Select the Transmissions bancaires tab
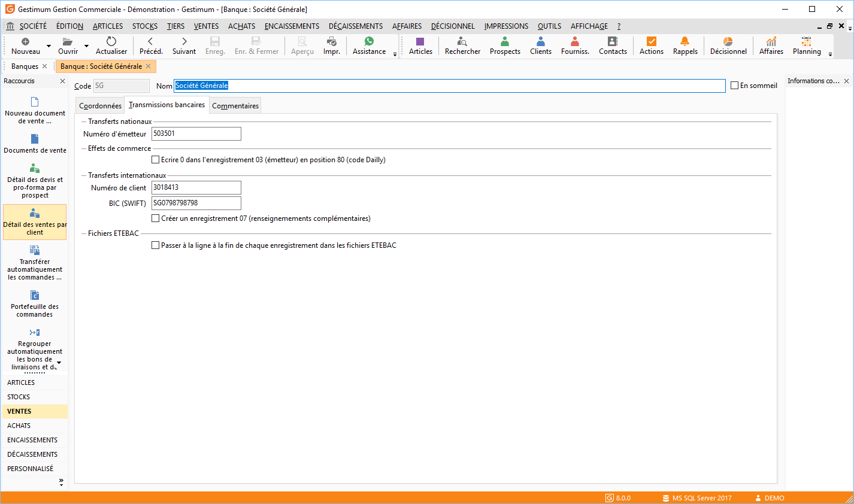Viewport: 854px width, 504px height. 166,105
